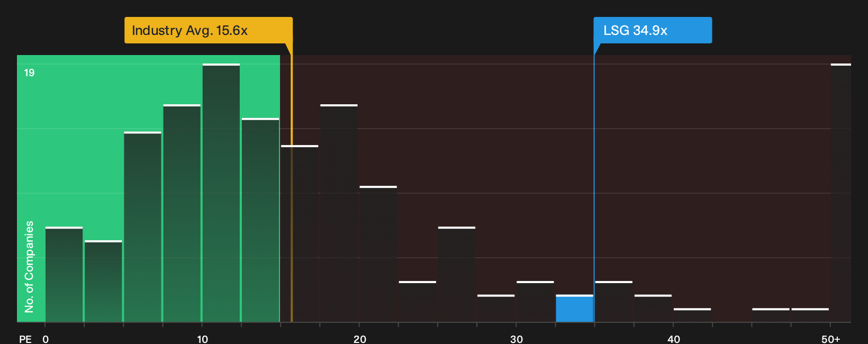Click the LSG 34.9x label

653,30
